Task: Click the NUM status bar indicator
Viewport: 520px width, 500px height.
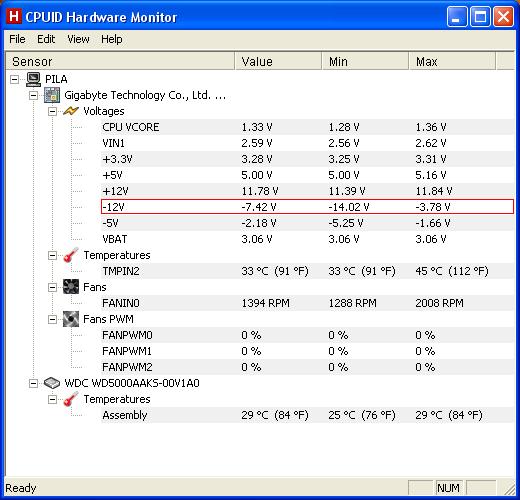Action: (x=448, y=488)
